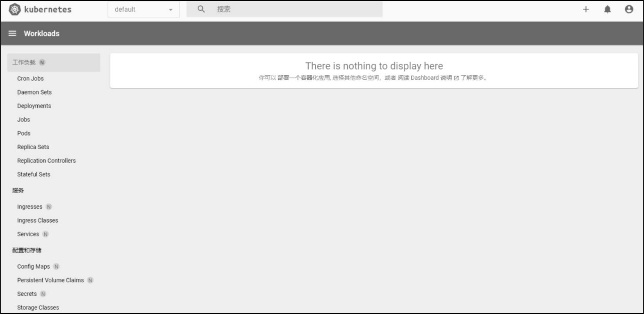Click the N badge next to Ingresses
Screen dimensions: 644x314
(49, 207)
